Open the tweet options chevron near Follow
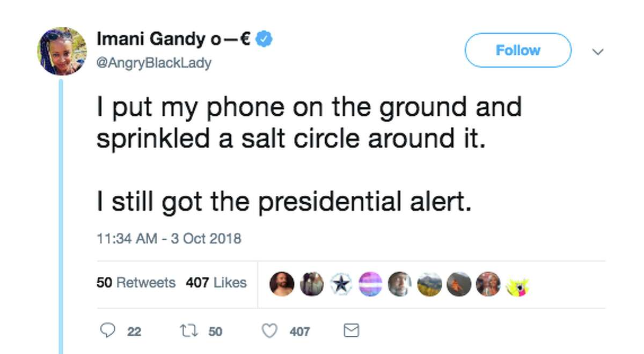The image size is (644, 354). 598,51
